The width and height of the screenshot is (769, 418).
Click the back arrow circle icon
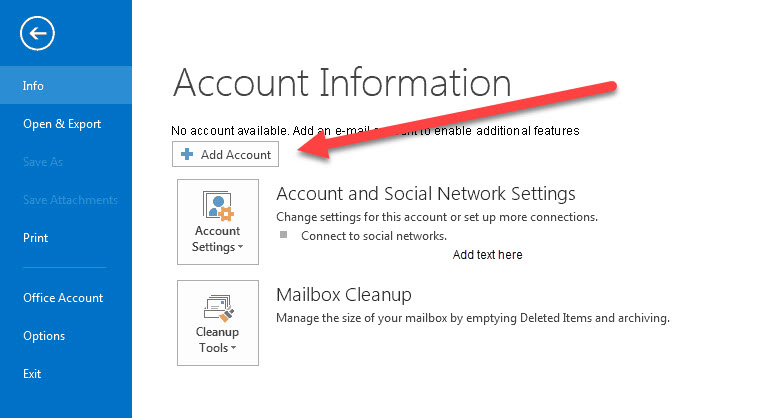[x=37, y=33]
